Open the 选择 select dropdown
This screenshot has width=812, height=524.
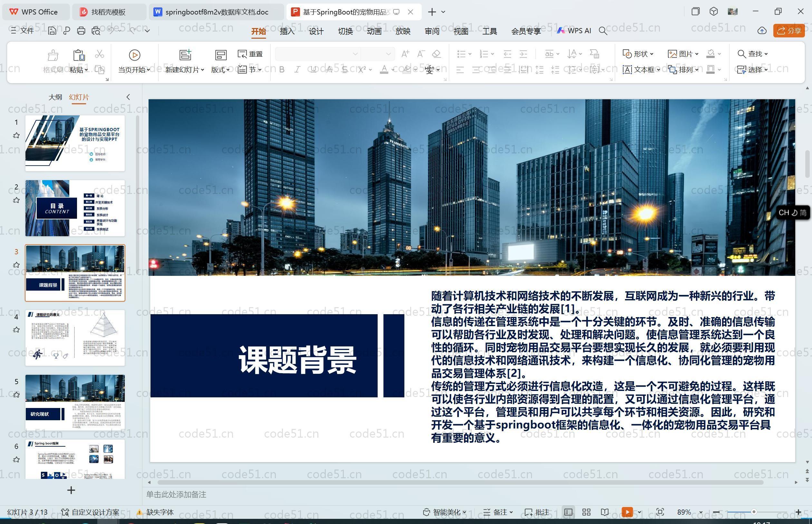click(x=752, y=70)
